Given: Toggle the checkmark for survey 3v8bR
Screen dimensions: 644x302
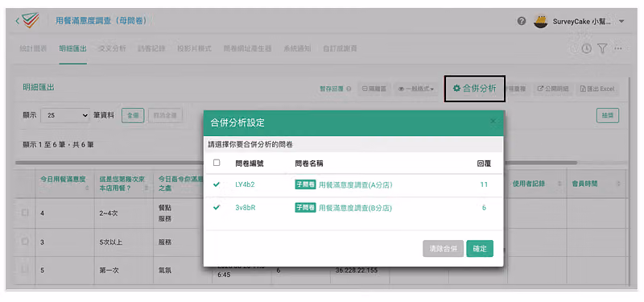Looking at the screenshot, I should click(x=217, y=208).
